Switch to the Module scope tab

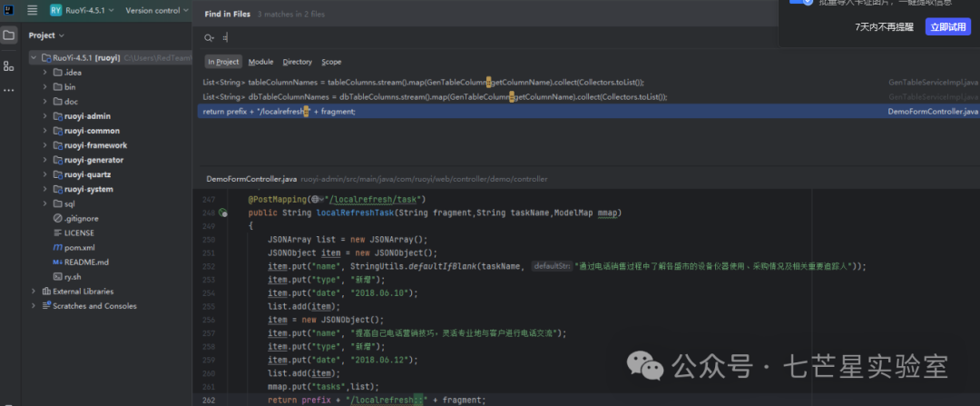click(260, 62)
